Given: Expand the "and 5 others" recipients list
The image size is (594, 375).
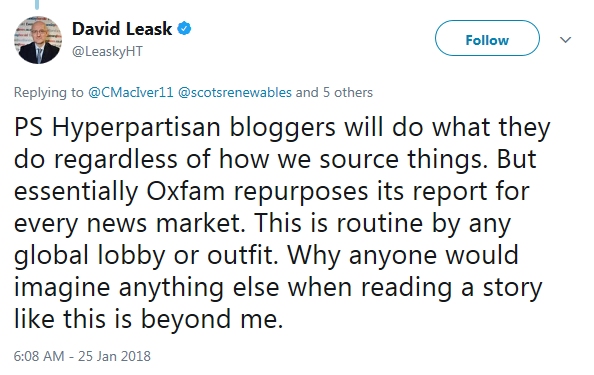Looking at the screenshot, I should [x=334, y=92].
